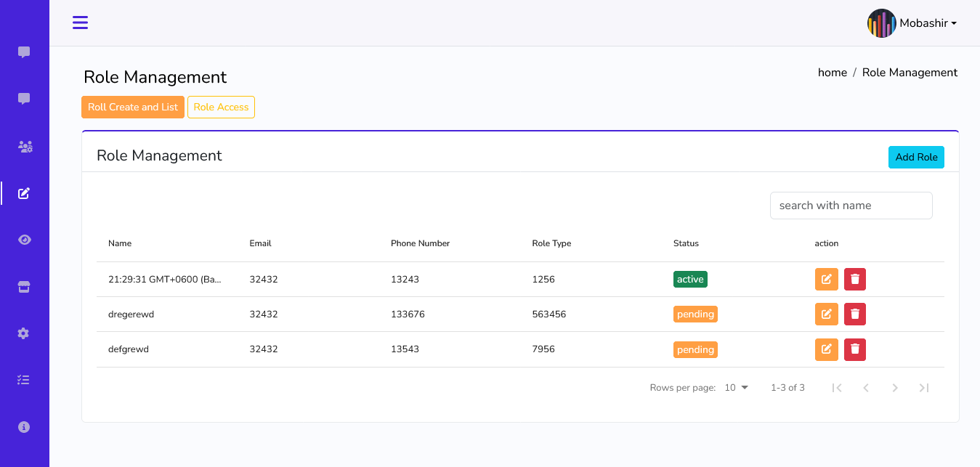Delete the defgrewd role entry
This screenshot has width=980, height=467.
click(855, 349)
